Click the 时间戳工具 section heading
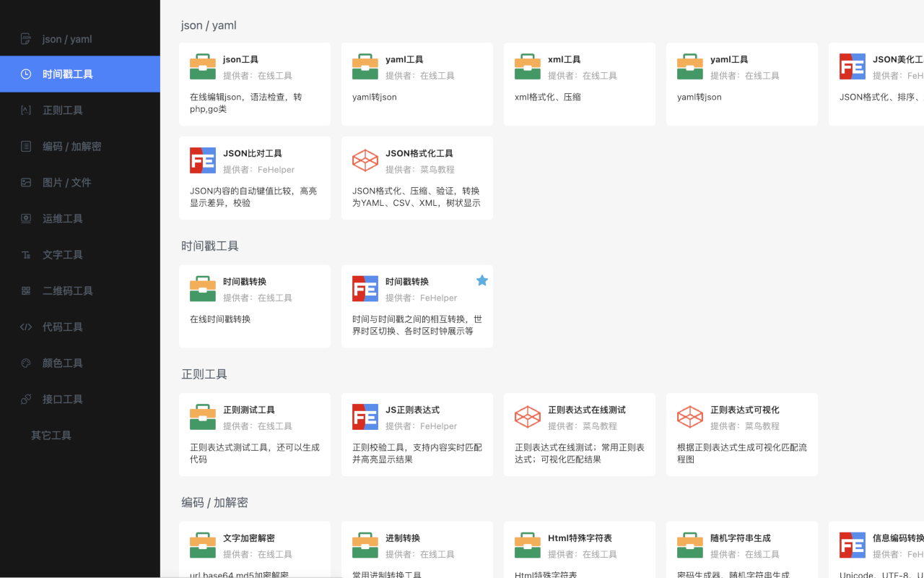 coord(210,246)
